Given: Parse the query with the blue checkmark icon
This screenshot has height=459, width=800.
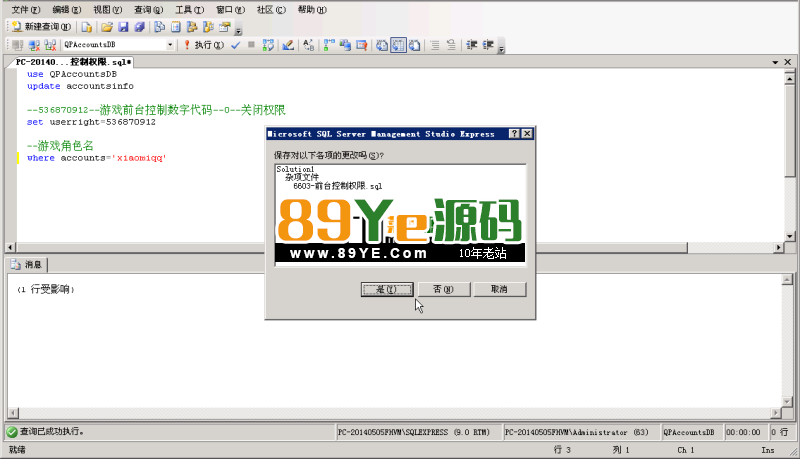Looking at the screenshot, I should point(235,45).
